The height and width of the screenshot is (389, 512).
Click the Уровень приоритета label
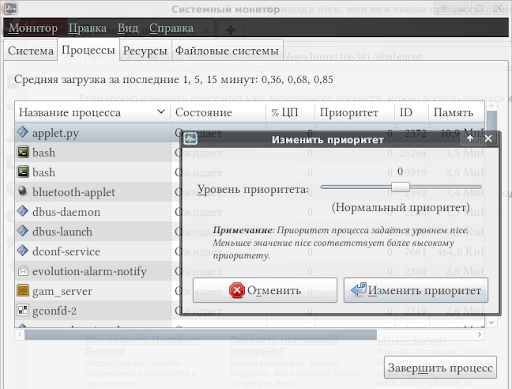pyautogui.click(x=253, y=189)
